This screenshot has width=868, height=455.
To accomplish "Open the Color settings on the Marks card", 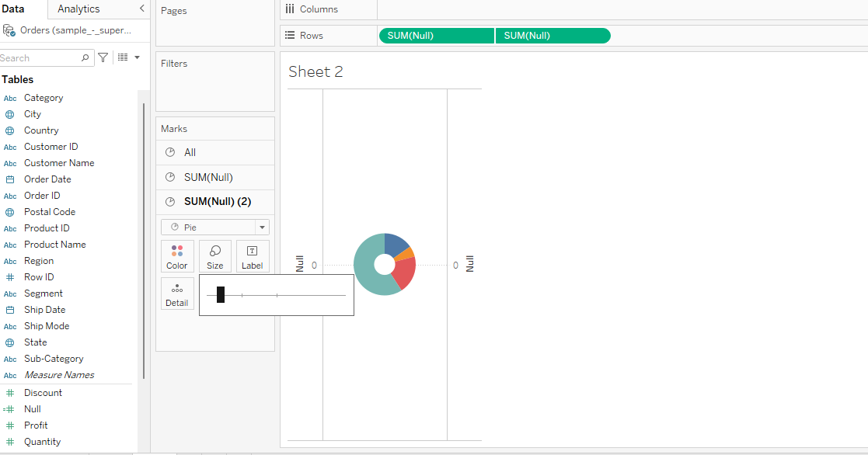I will coord(177,256).
